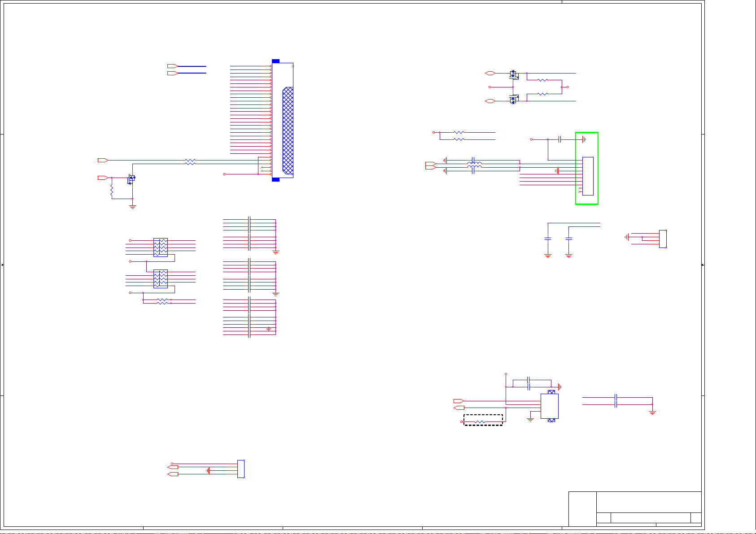
Task: Select the IC with crossed mounting pads
Action: coord(549,406)
